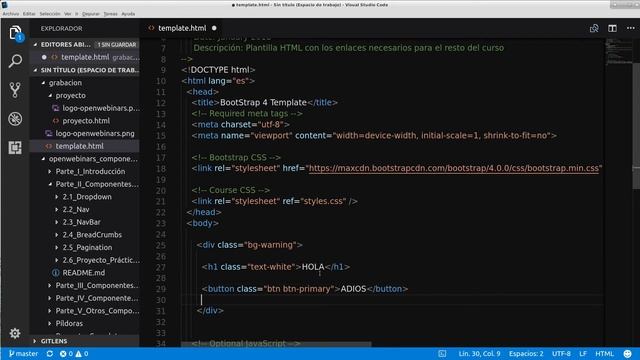Open the Manage gear at sidebar bottom

(x=15, y=333)
